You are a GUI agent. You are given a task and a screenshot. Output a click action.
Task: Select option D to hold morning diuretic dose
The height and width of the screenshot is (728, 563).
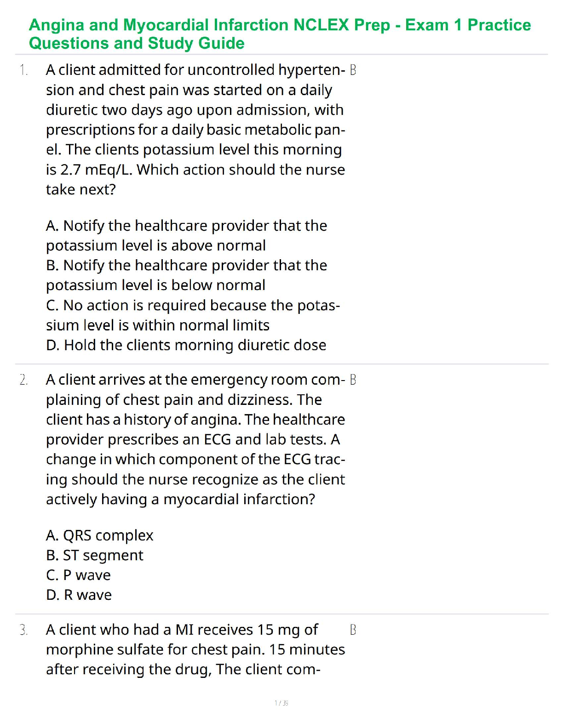tap(186, 345)
